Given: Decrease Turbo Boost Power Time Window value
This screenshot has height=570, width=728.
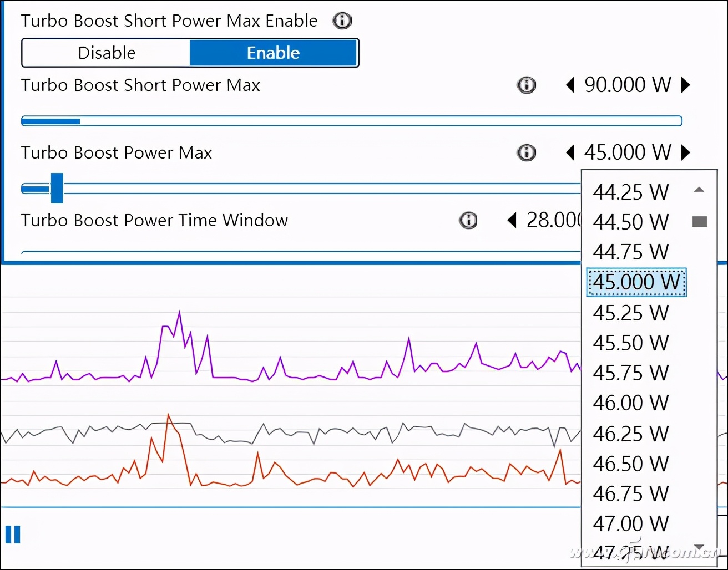Looking at the screenshot, I should click(x=512, y=220).
